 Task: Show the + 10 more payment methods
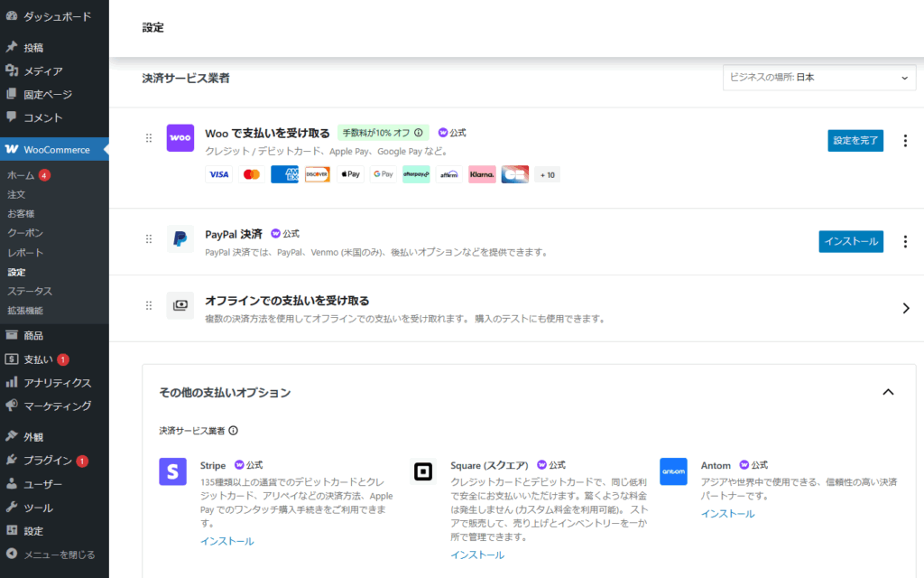tap(548, 174)
